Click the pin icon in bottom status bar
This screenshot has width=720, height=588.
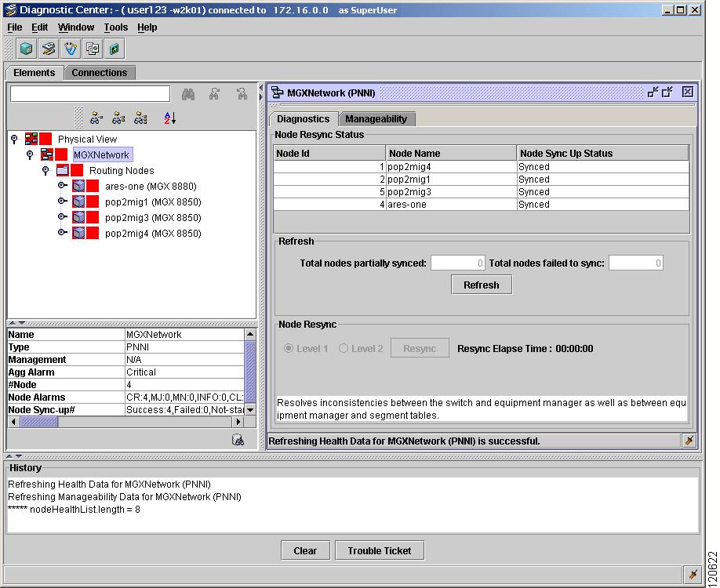(693, 574)
